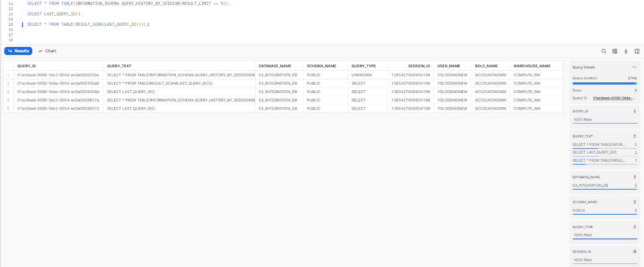Click the number type icon on SESSION_ID card
Viewport: 644px width, 267px height.
click(x=635, y=252)
